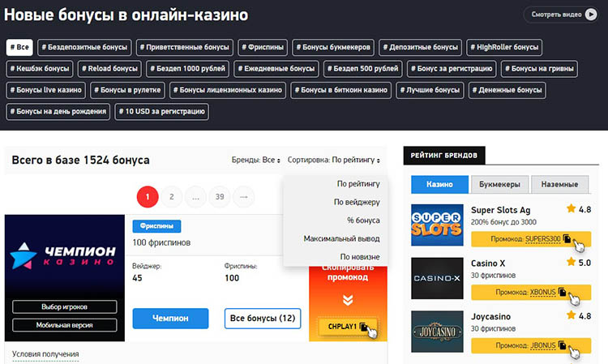Filter by # 10 USD за регистрацию

[161, 111]
